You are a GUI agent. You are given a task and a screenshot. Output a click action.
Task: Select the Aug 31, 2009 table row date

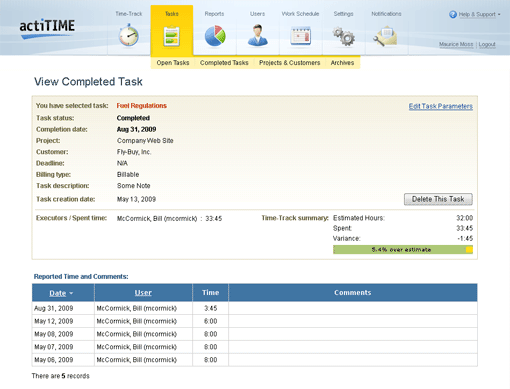click(x=54, y=308)
